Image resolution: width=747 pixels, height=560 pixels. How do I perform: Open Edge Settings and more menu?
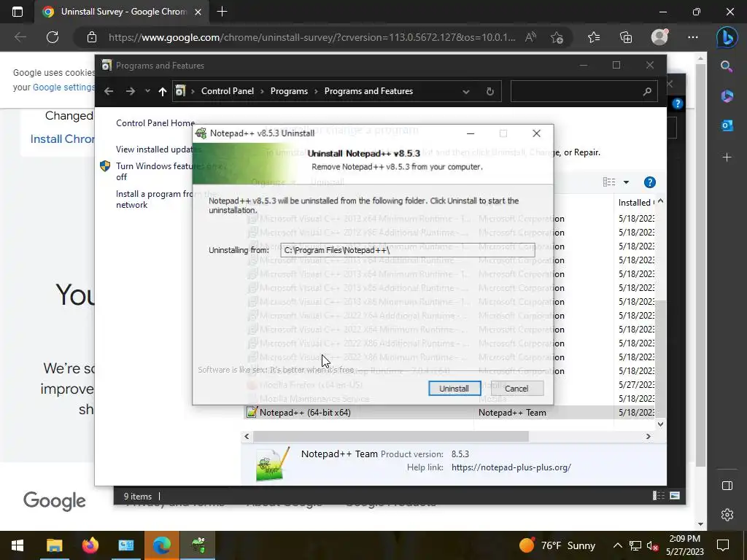pos(693,37)
